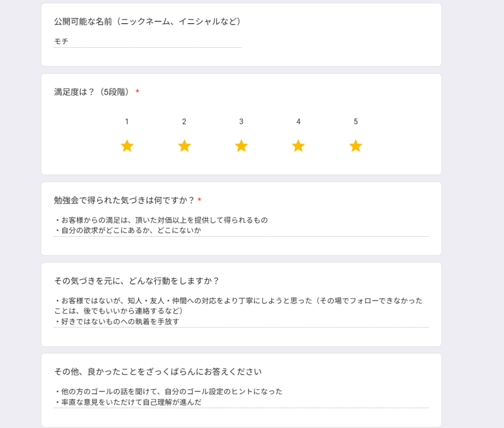Select the star under rating 5
Viewport: 504px width, 428px height.
[355, 146]
